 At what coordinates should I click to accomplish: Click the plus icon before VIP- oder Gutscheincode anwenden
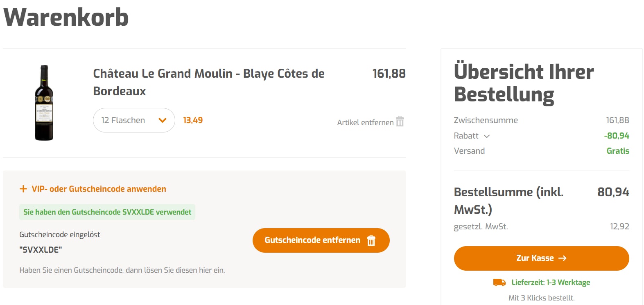point(23,188)
